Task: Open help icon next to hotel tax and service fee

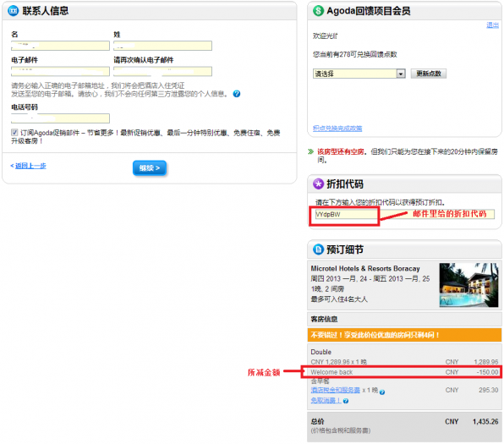Action: [382, 392]
